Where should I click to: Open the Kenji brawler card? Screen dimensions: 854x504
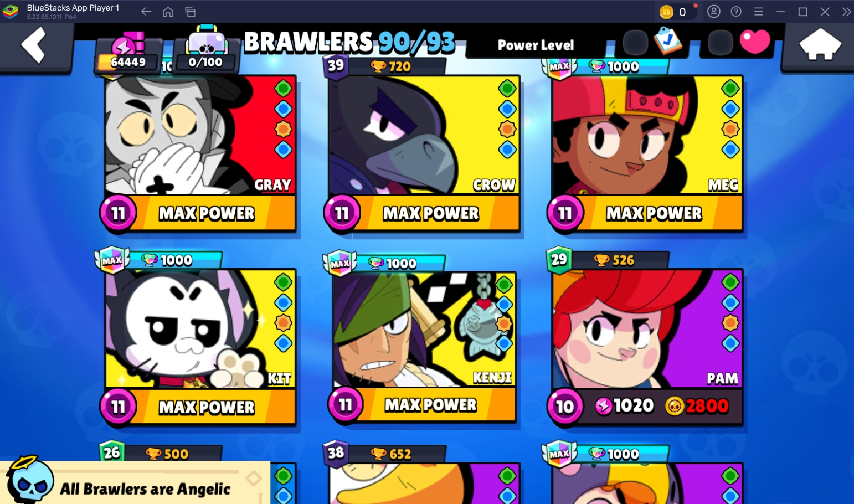[424, 347]
